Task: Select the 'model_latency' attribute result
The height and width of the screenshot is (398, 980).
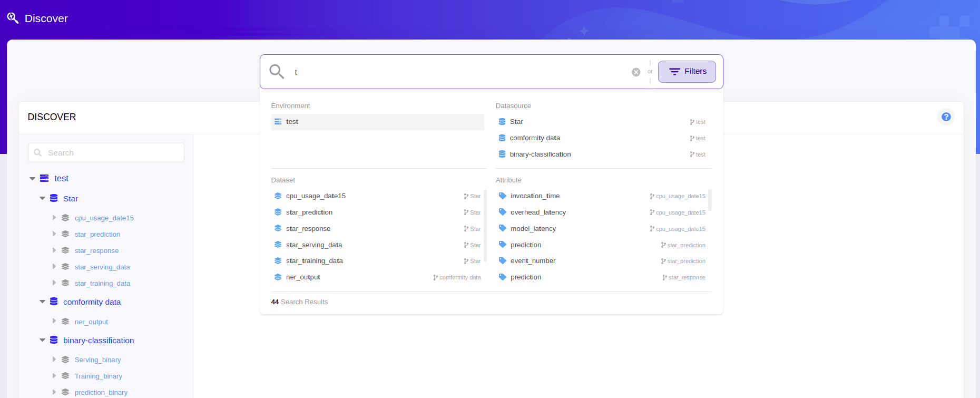Action: pos(602,229)
